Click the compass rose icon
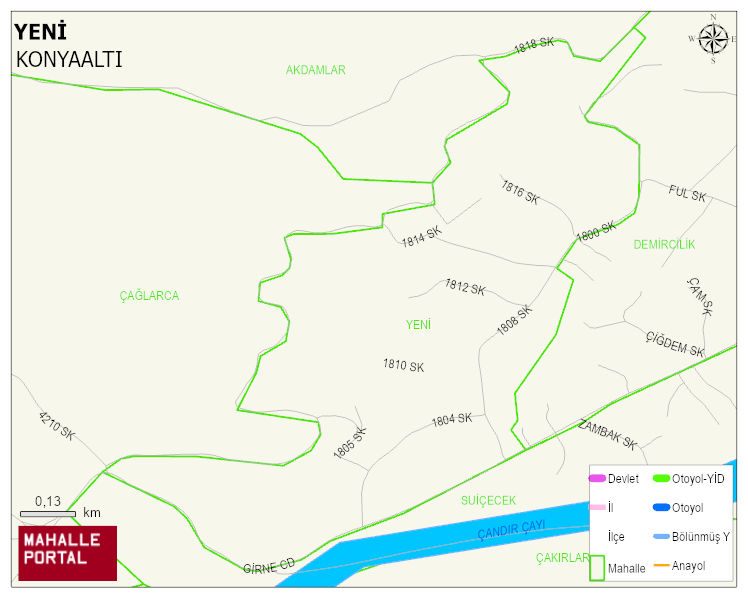The width and height of the screenshot is (748, 598). pyautogui.click(x=713, y=39)
